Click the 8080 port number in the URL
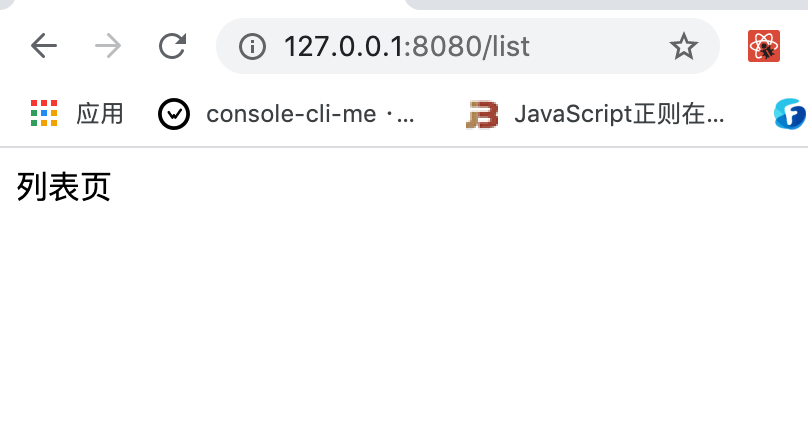This screenshot has width=808, height=440. 446,46
